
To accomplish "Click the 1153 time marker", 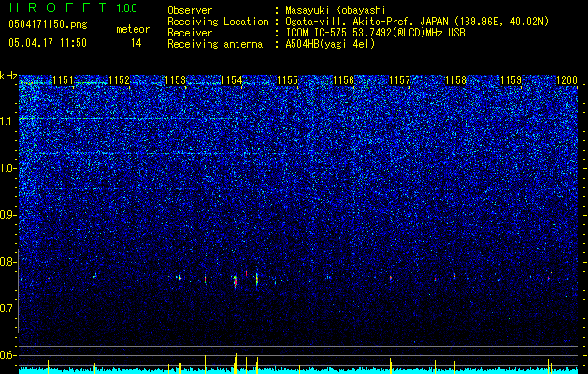I will click(176, 80).
